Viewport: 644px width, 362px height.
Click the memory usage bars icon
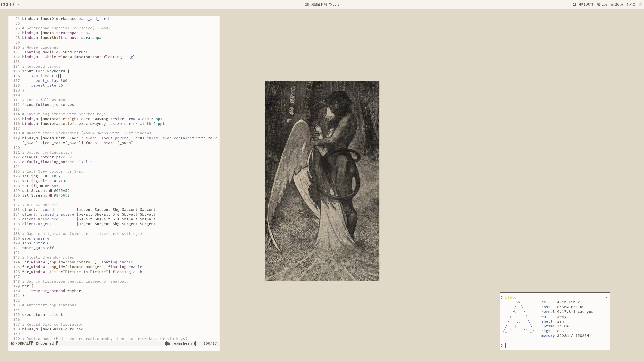(x=612, y=4)
